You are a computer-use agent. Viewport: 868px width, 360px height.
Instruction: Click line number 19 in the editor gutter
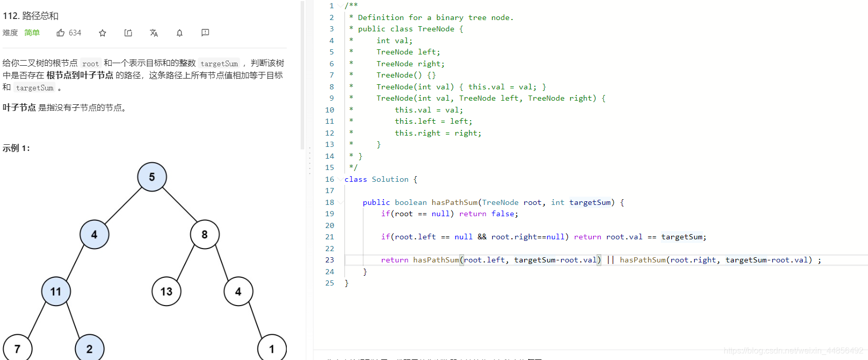click(x=329, y=214)
